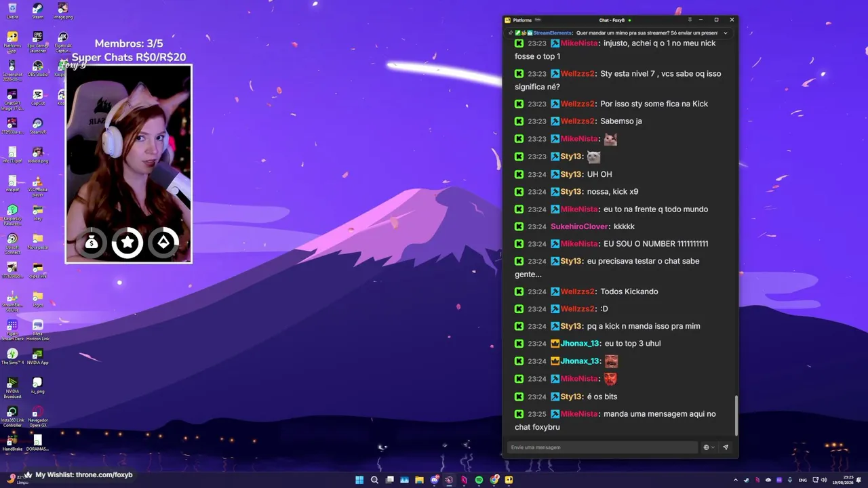Click the ENG language indicator
This screenshot has width=868, height=488.
(x=804, y=480)
